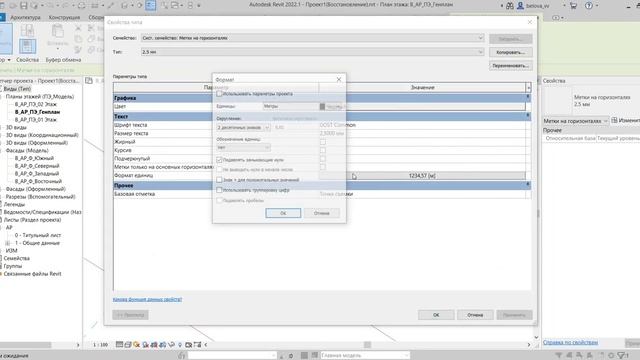Select '0 - Титульный лист' sheet in browser

point(38,235)
